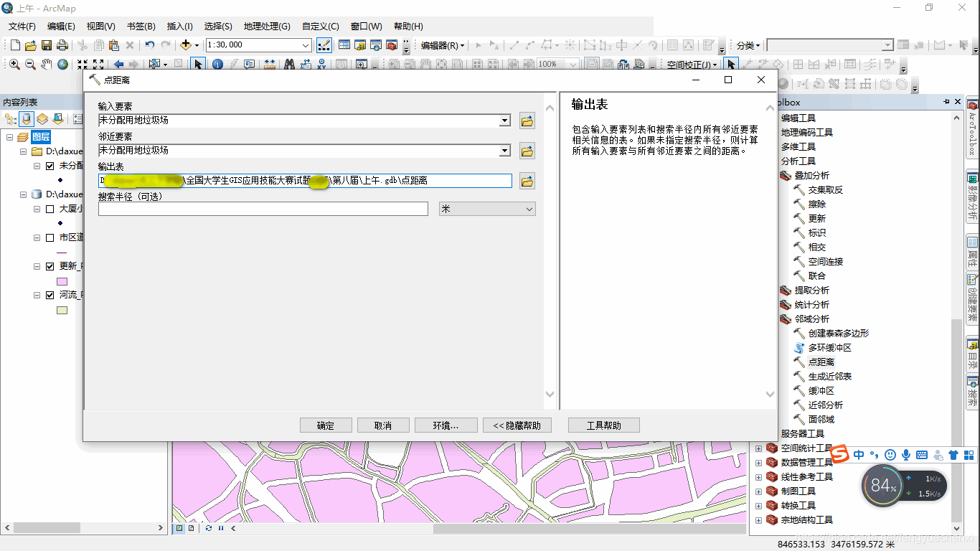Open the Table of Contents window icon
The width and height of the screenshot is (980, 551).
tap(344, 45)
